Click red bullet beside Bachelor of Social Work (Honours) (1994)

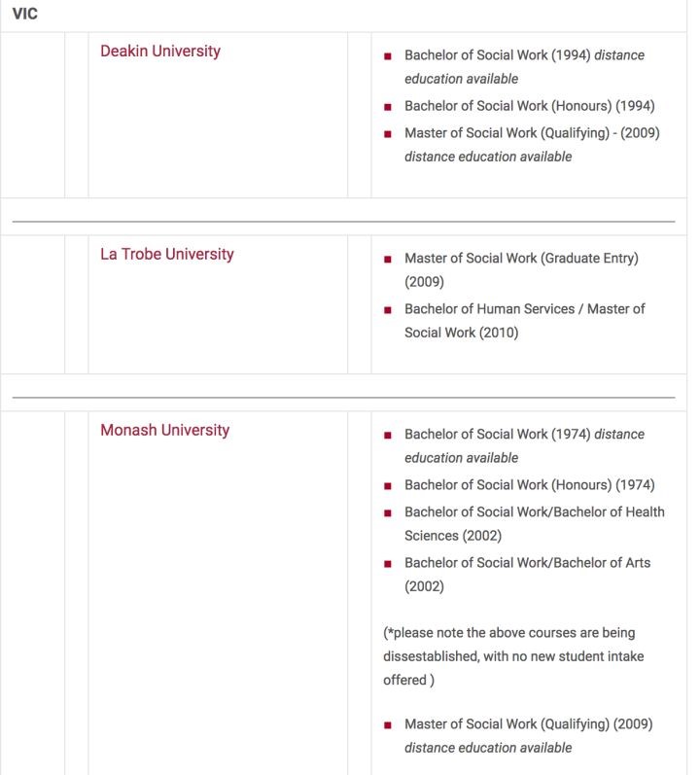pyautogui.click(x=388, y=107)
